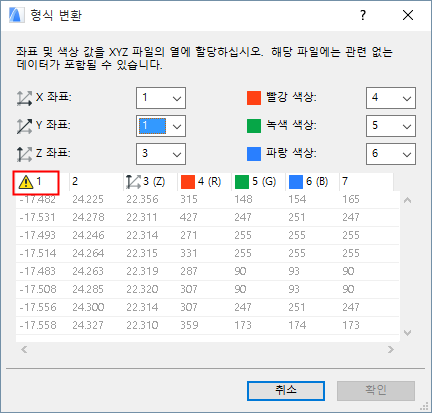The image size is (432, 413).
Task: Click cell value 24.278
Action: [x=88, y=217]
